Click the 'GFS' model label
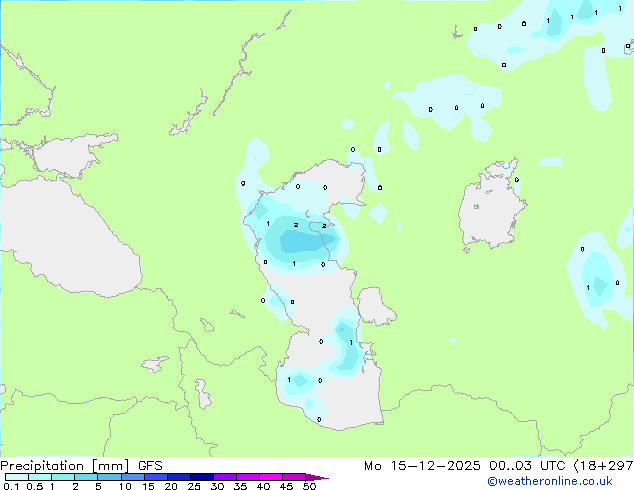Screen dimensions: 634x490 [150, 466]
